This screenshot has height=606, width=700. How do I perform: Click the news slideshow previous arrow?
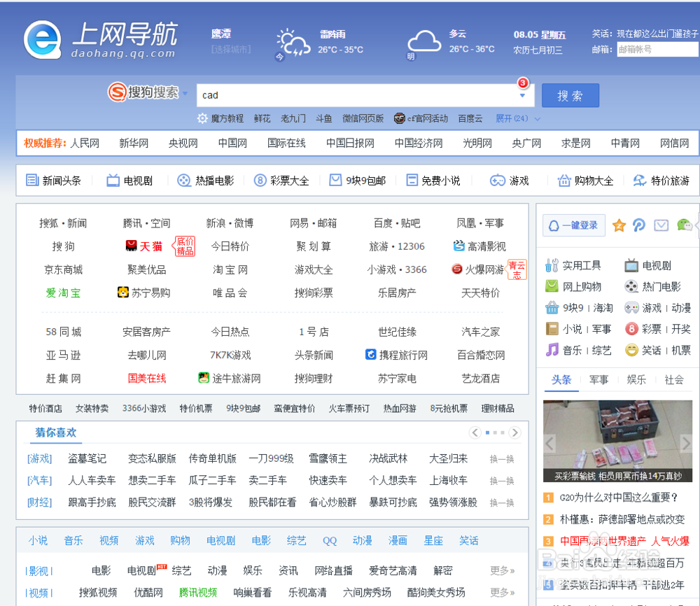550,444
